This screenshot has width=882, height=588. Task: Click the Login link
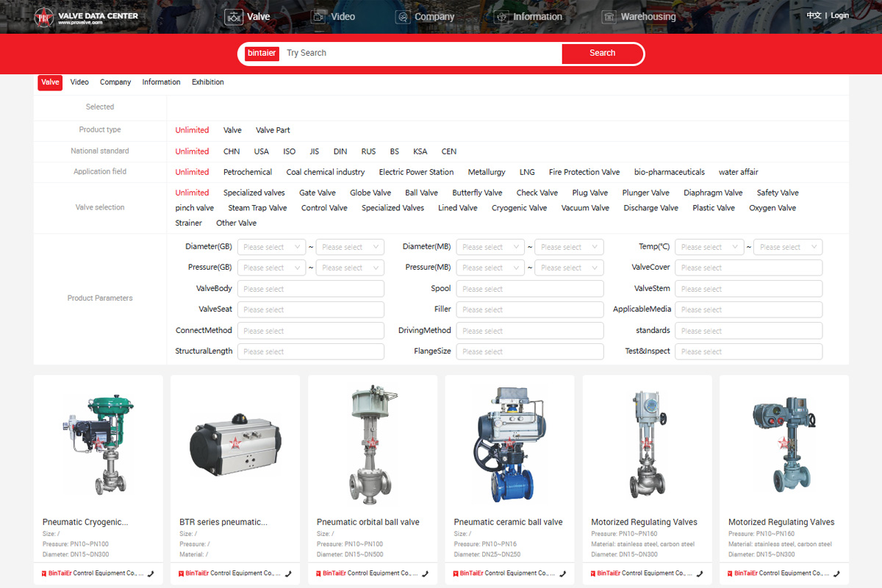pos(839,15)
